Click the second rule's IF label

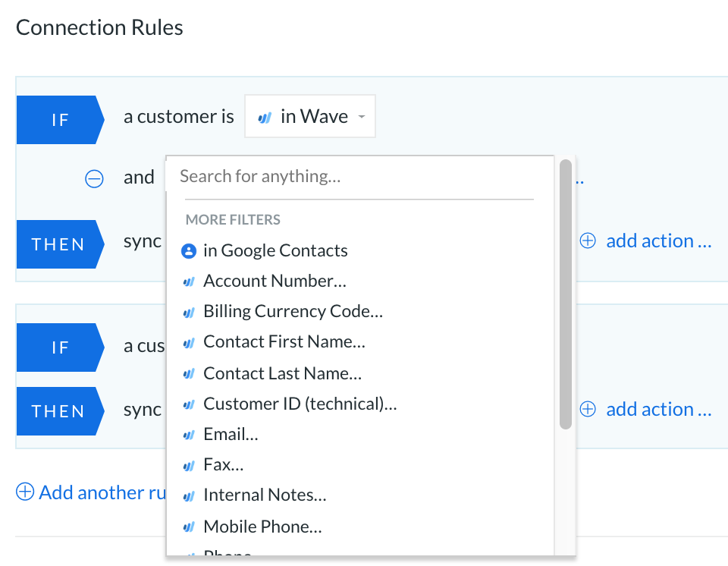click(x=61, y=347)
